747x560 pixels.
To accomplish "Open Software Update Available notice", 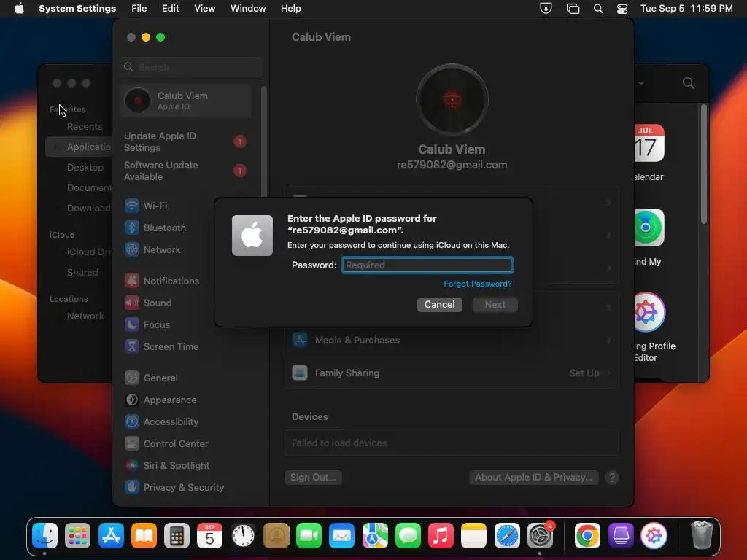I will tap(186, 171).
